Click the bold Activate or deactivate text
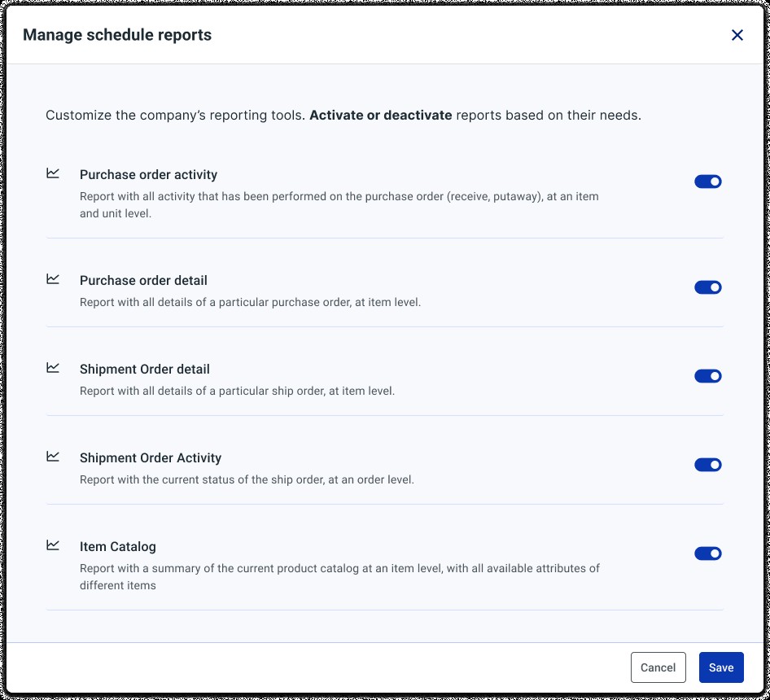The width and height of the screenshot is (770, 700). (381, 116)
